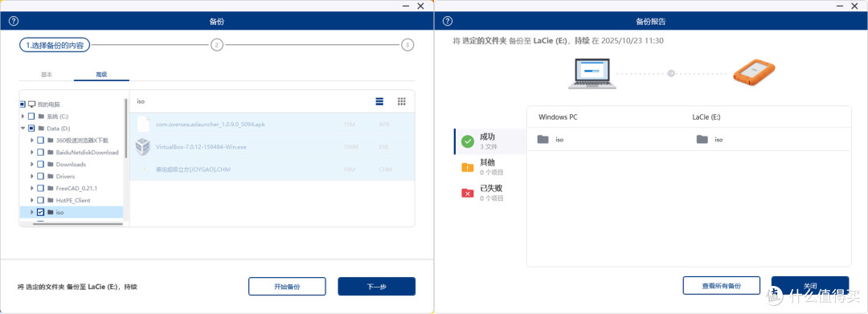Viewport: 868px width, 314px height.
Task: Expand the BaiduNetdiskDownload folder
Action: click(31, 152)
